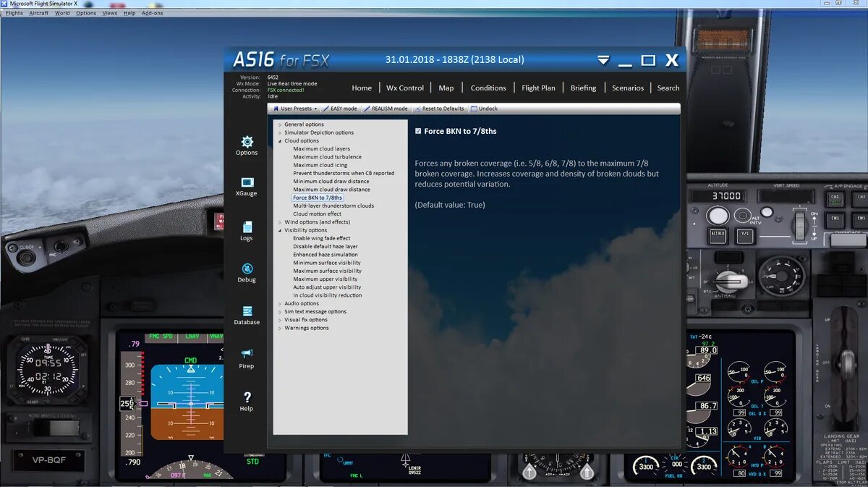
Task: Open the Aircraft menu in FSX
Action: [x=39, y=13]
